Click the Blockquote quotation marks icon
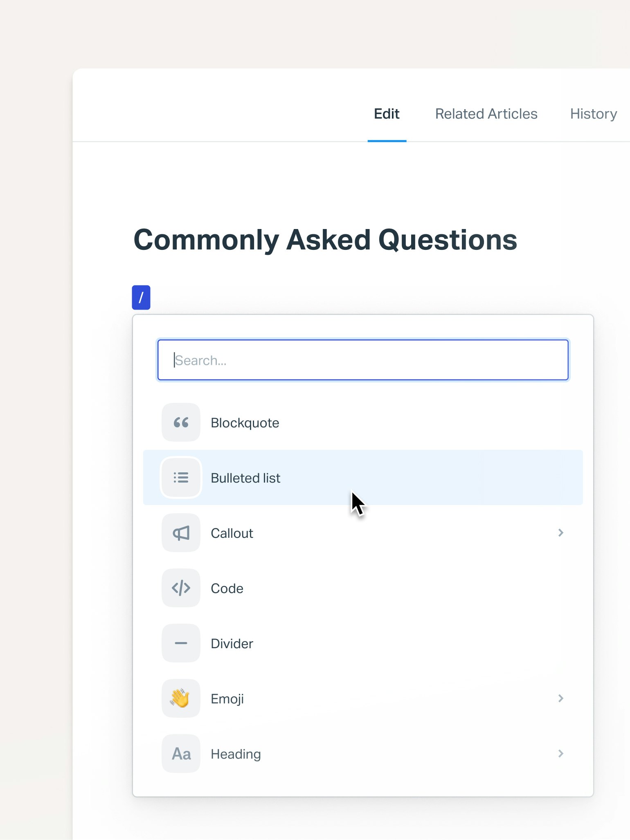 (x=181, y=422)
